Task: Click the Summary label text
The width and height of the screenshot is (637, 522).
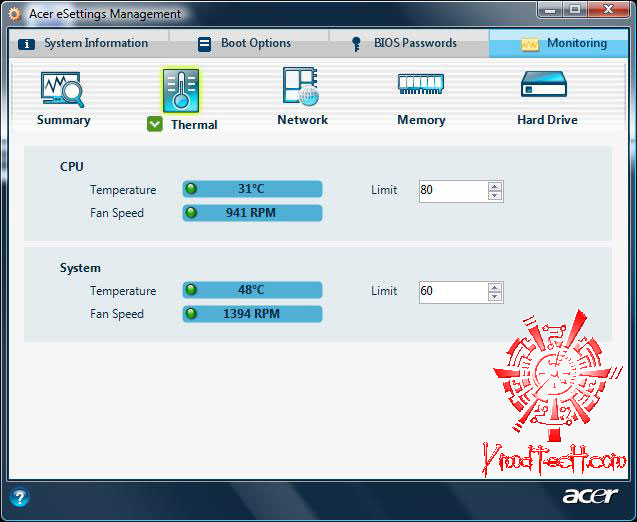Action: point(63,120)
